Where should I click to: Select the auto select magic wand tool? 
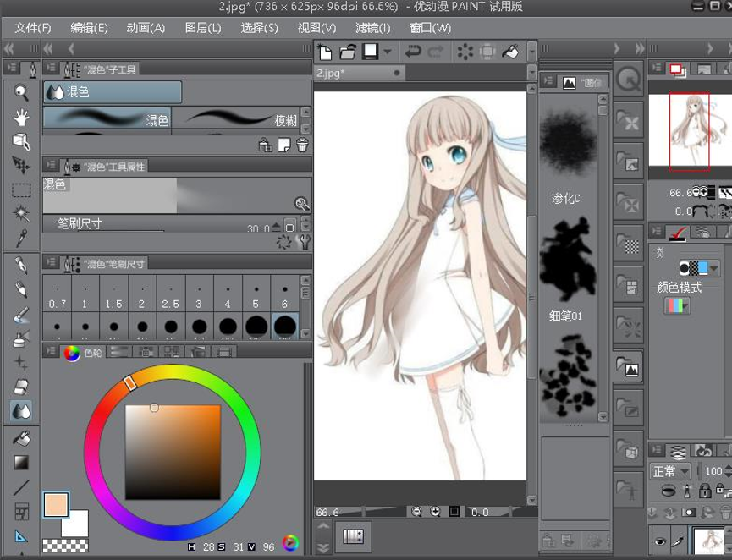tap(21, 214)
